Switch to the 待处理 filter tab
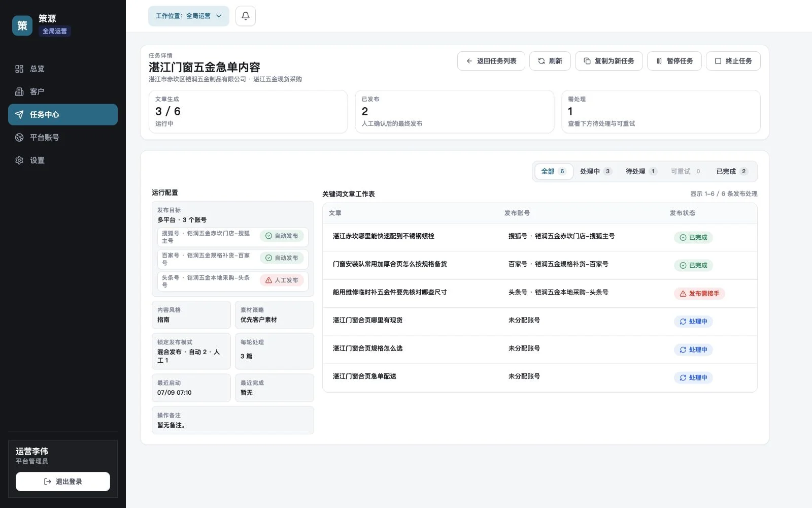Screen dimensions: 812x508 641,172
